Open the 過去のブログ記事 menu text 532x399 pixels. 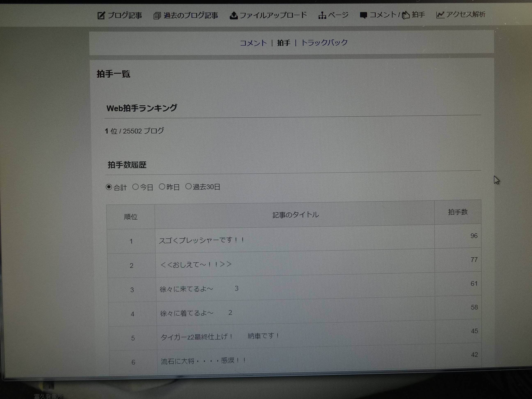pos(191,16)
